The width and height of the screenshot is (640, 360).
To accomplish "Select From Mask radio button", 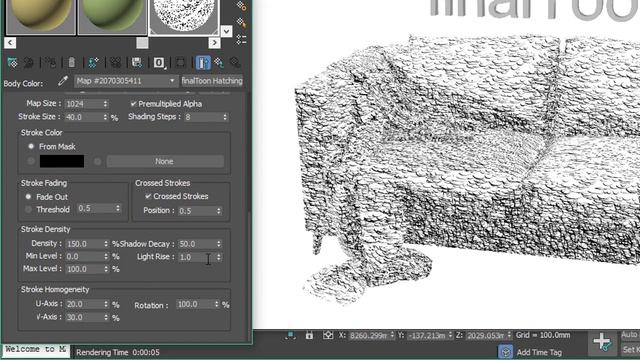I will pos(31,146).
